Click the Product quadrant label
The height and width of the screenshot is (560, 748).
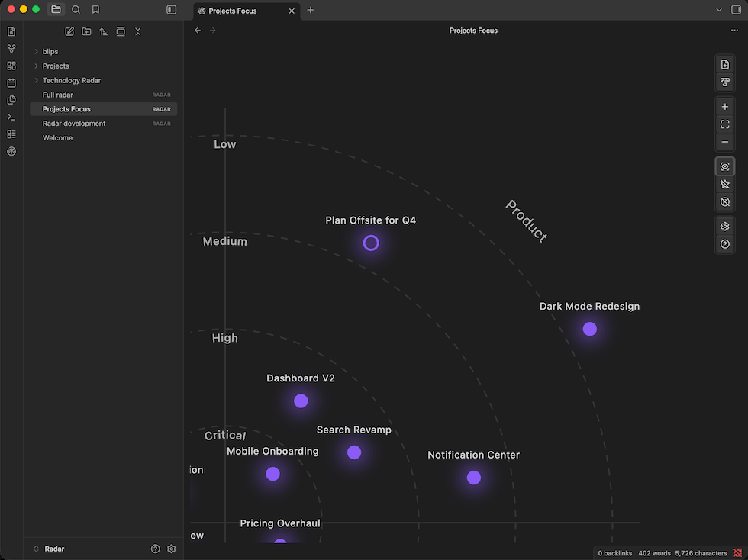pyautogui.click(x=526, y=220)
